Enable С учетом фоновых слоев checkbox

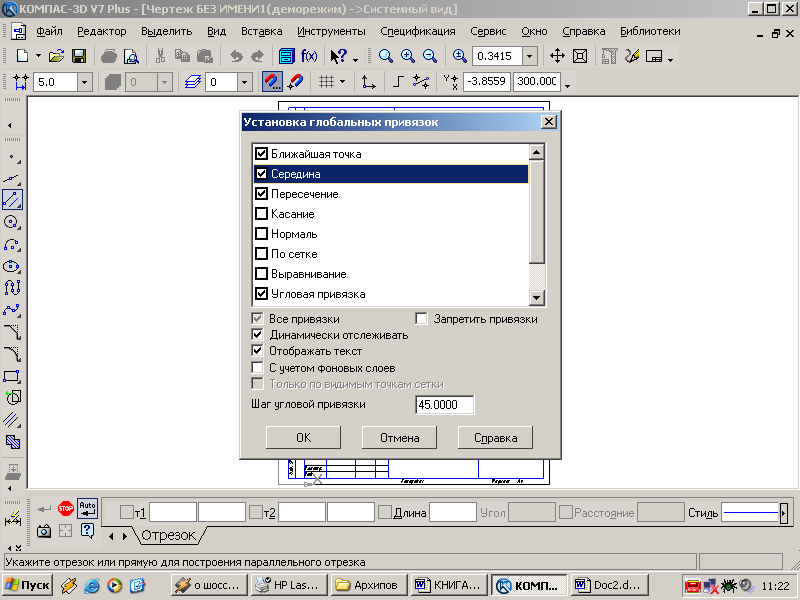coord(258,368)
